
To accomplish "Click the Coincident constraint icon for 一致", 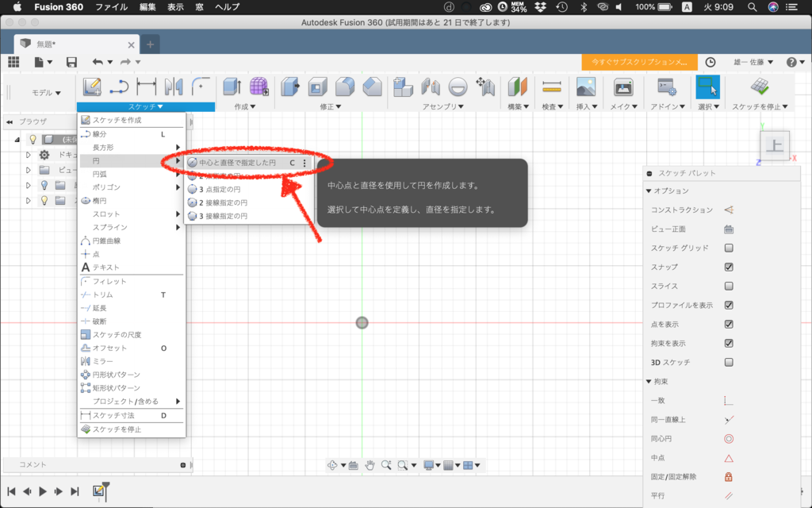I will click(729, 401).
